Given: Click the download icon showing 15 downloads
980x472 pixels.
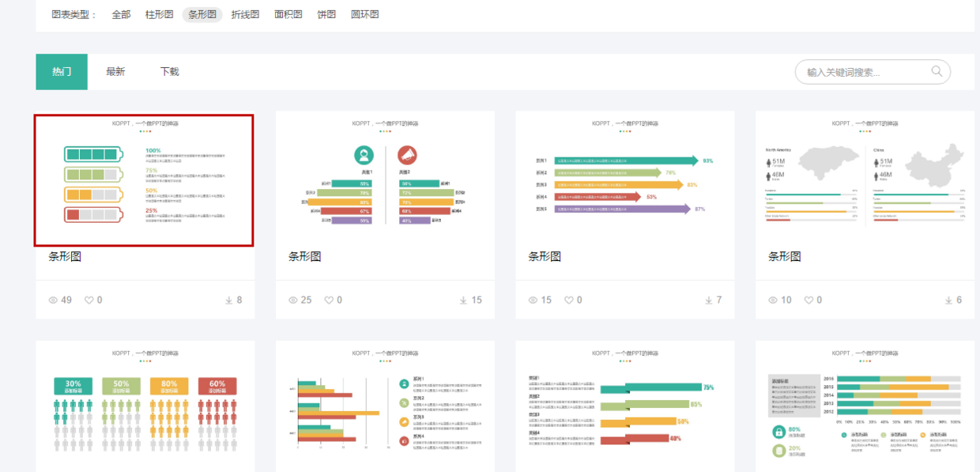Looking at the screenshot, I should [463, 300].
